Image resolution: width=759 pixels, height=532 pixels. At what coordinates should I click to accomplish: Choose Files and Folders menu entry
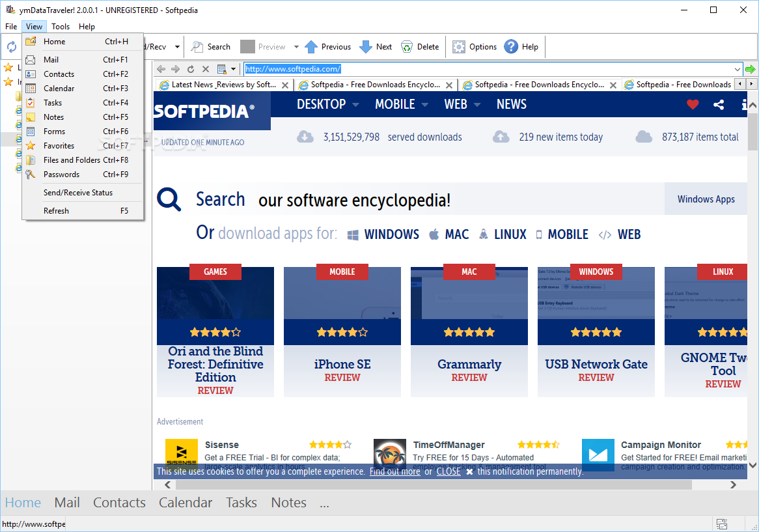click(x=83, y=160)
